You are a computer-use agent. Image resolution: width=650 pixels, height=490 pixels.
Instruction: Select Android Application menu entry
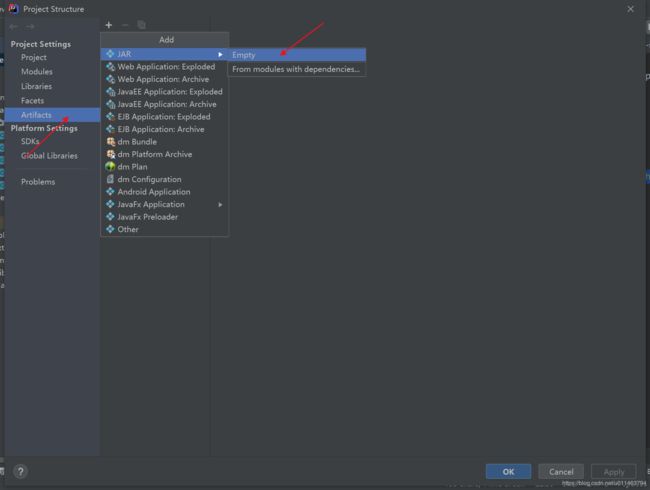click(x=165, y=192)
